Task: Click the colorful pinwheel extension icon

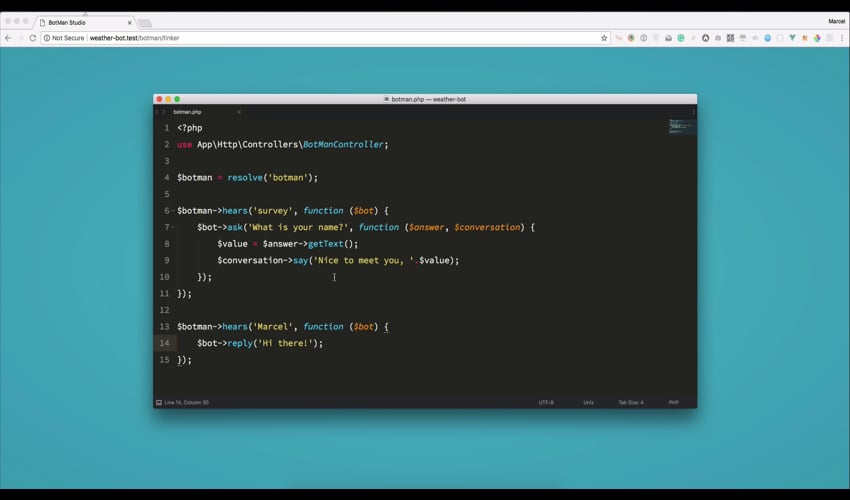Action: (816, 38)
